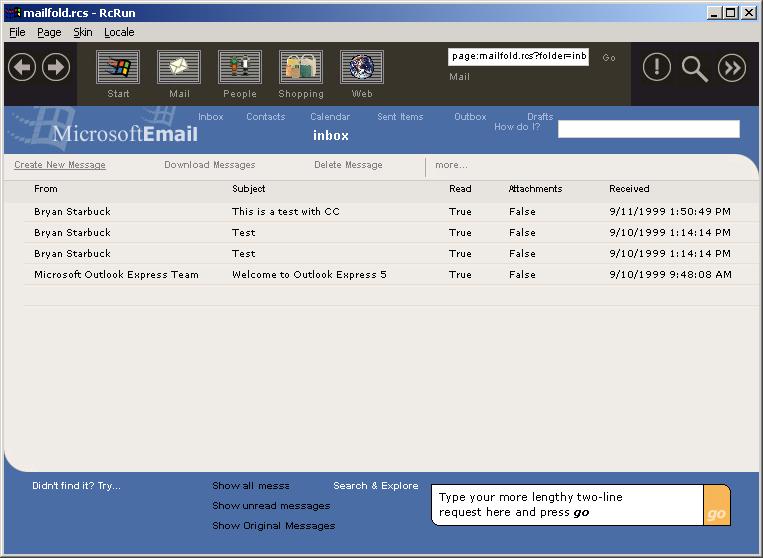
Task: Click the double chevron more icon
Action: [x=732, y=67]
